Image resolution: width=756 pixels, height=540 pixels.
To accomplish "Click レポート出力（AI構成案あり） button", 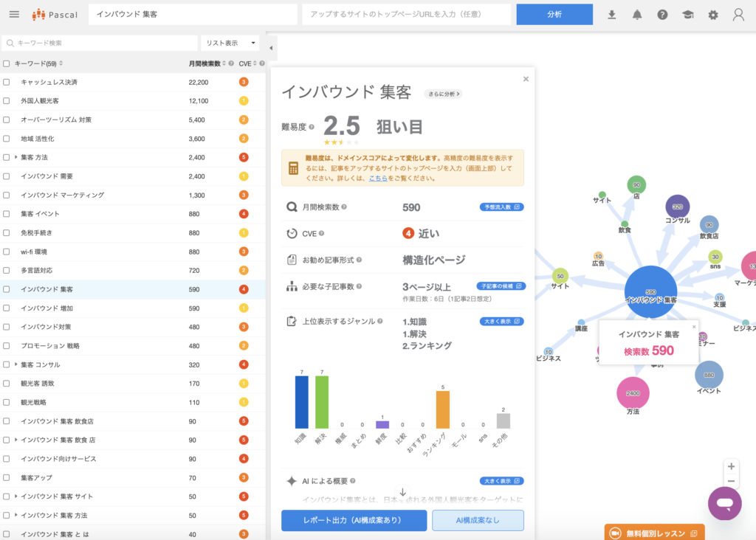I will coord(354,520).
